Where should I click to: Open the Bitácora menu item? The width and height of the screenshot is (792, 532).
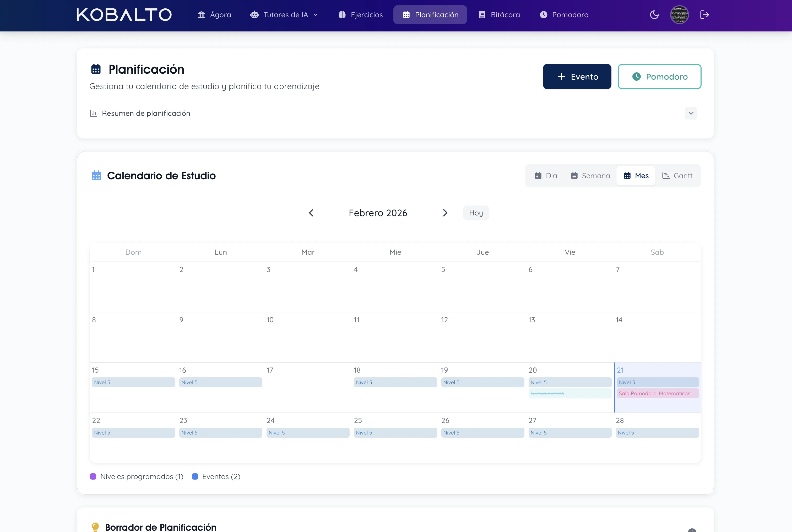499,15
